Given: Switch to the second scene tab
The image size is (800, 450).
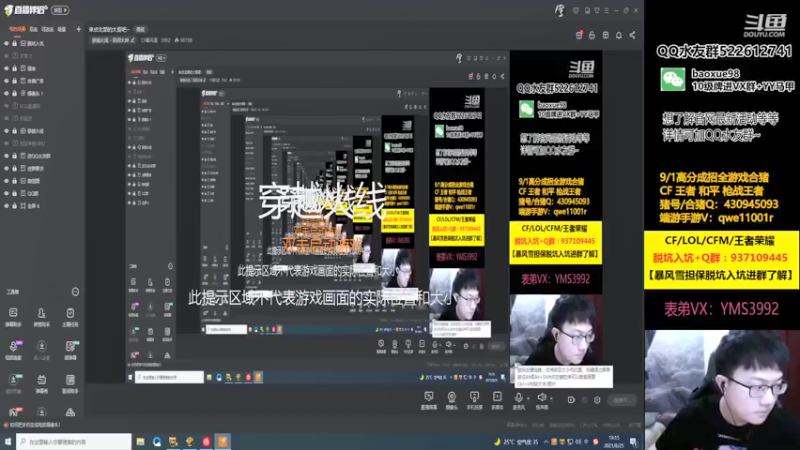Looking at the screenshot, I should pyautogui.click(x=33, y=29).
